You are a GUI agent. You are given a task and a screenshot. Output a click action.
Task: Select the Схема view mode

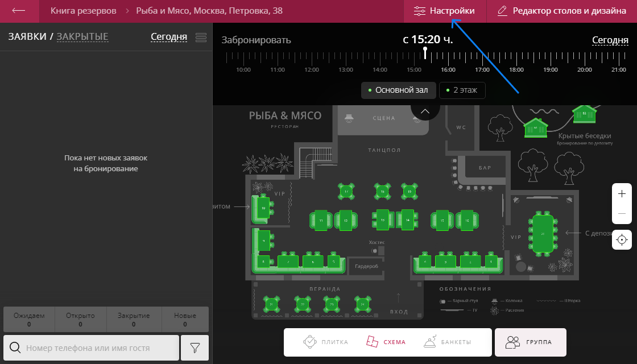click(x=387, y=342)
